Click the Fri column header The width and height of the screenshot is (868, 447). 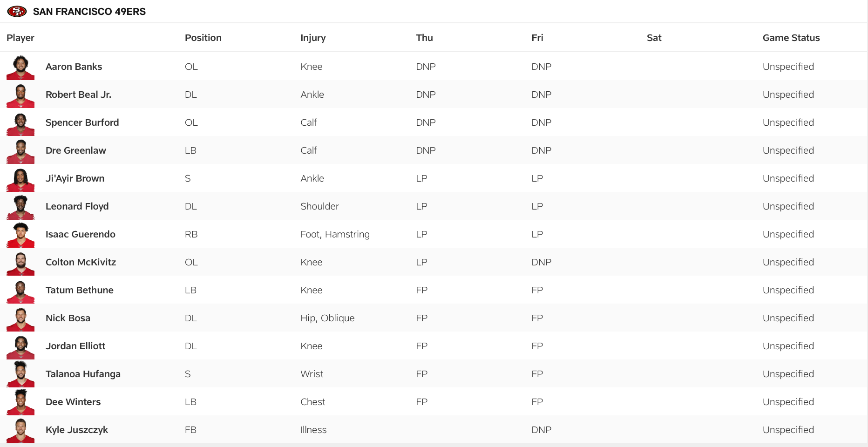[537, 38]
